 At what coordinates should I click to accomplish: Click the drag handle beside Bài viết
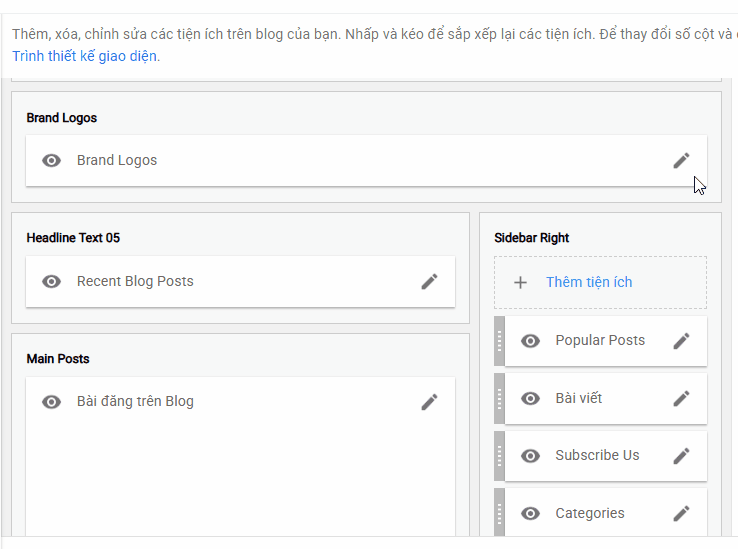click(x=499, y=398)
